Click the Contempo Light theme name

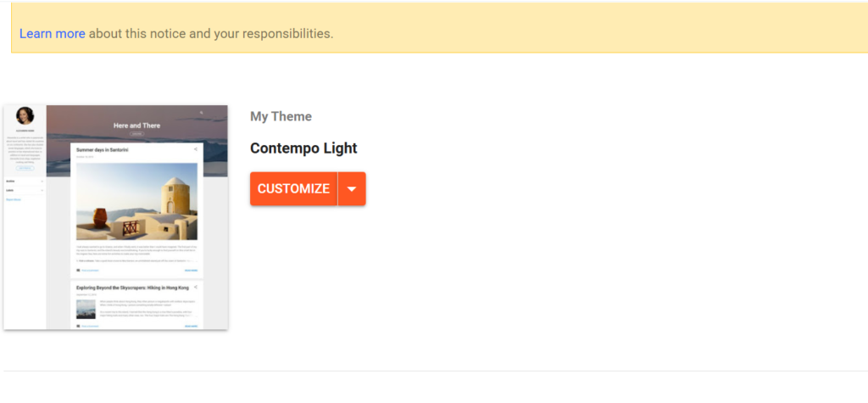click(303, 148)
